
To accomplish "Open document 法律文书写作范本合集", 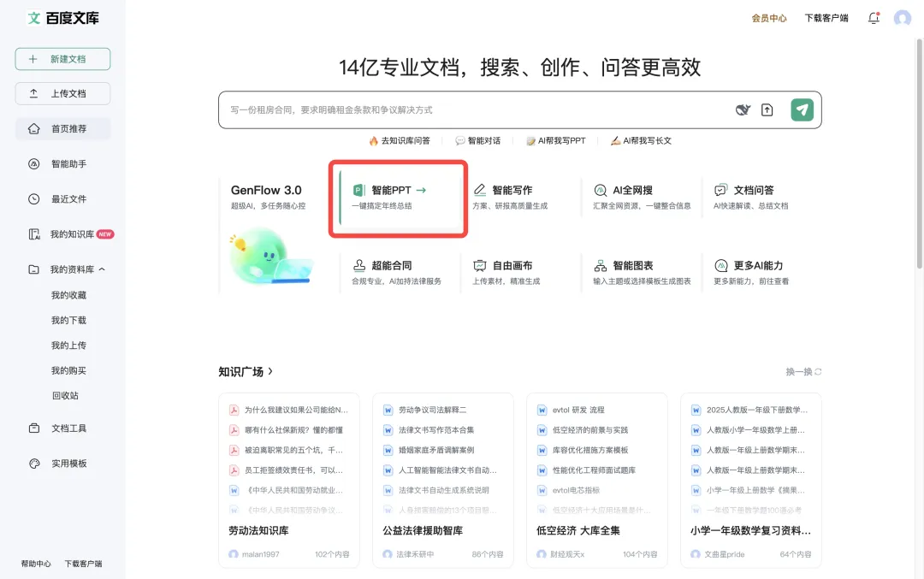I will pos(436,430).
